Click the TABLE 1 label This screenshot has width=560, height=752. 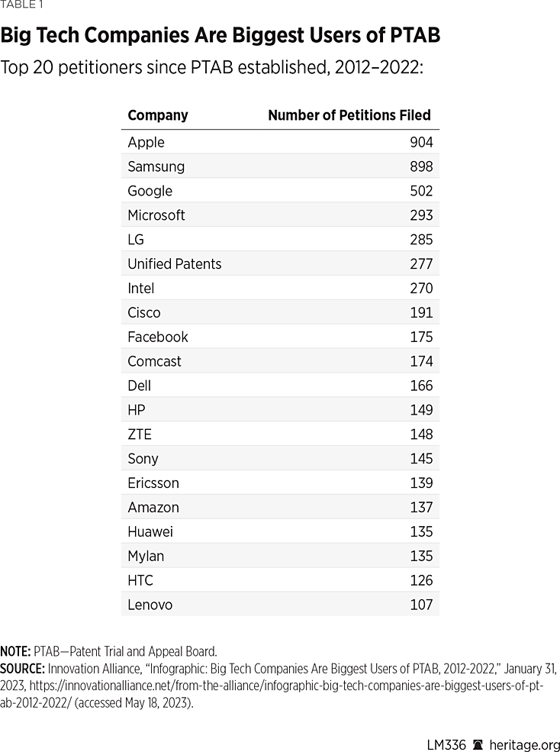(21, 5)
